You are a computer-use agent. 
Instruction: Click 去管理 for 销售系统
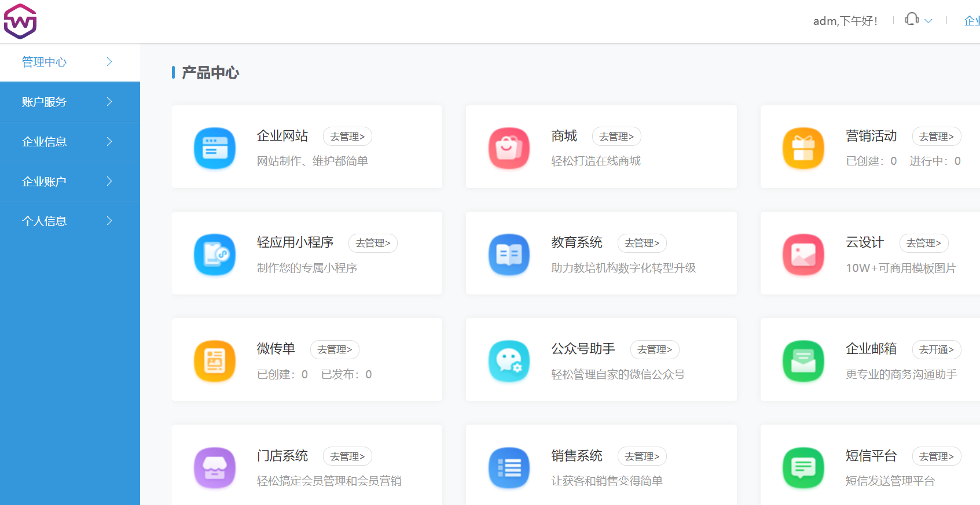(642, 456)
